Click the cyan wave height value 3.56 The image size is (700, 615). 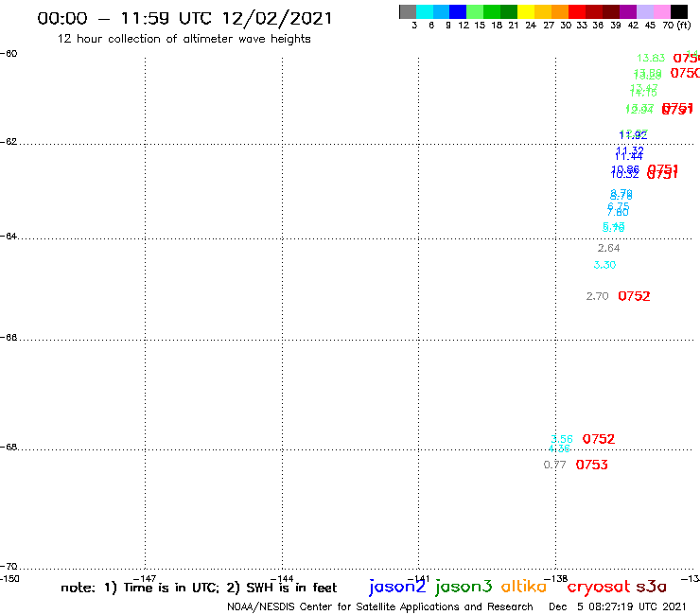tap(562, 439)
